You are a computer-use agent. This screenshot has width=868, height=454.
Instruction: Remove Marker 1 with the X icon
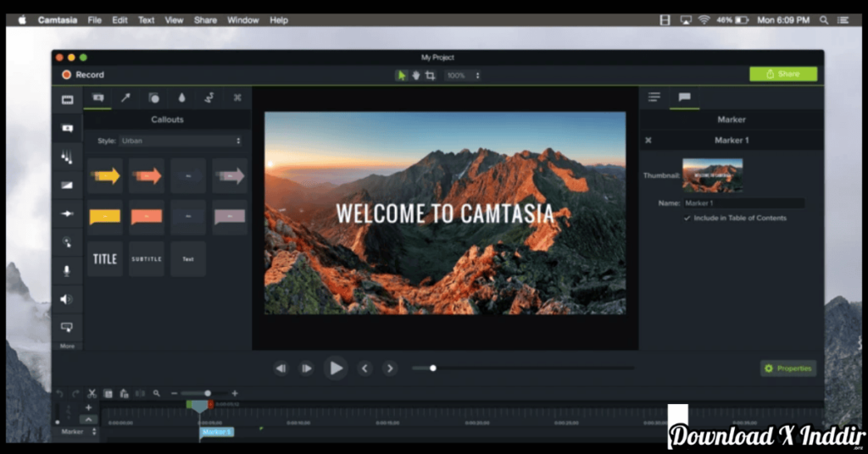(648, 141)
